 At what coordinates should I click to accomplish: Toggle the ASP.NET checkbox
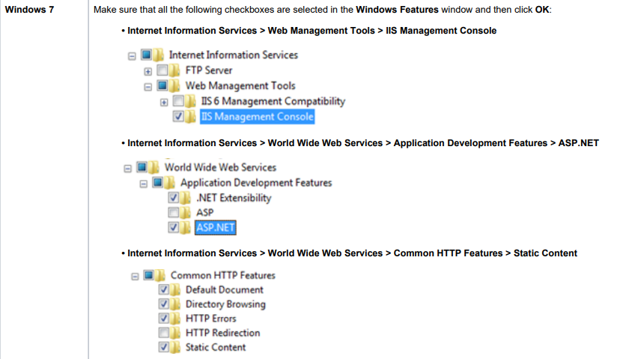(173, 227)
